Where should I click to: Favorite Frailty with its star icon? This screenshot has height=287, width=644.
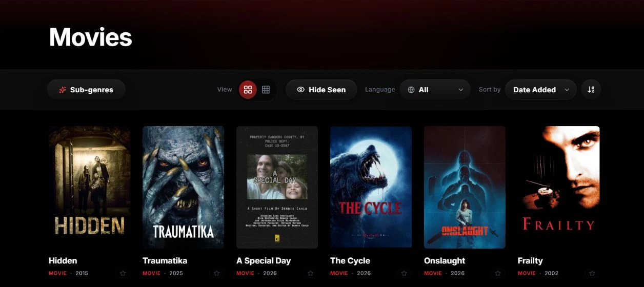coord(592,274)
